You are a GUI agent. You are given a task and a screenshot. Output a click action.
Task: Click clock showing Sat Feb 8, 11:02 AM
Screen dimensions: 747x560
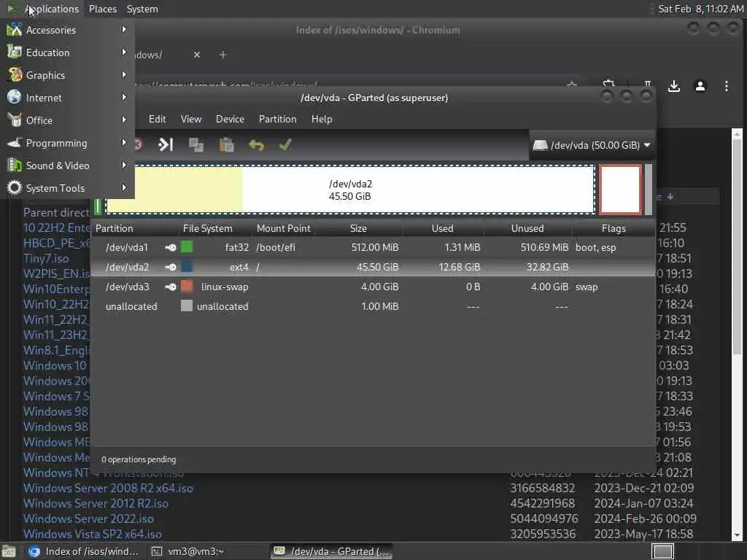click(700, 9)
